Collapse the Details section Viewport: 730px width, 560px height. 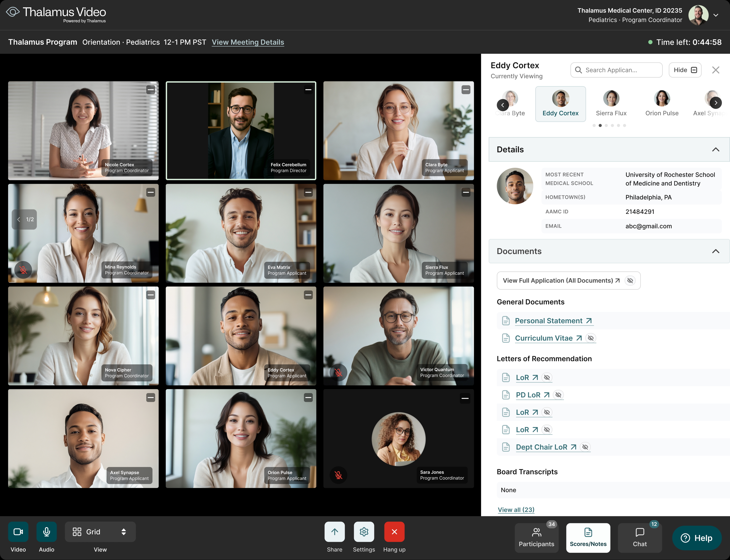click(x=715, y=150)
